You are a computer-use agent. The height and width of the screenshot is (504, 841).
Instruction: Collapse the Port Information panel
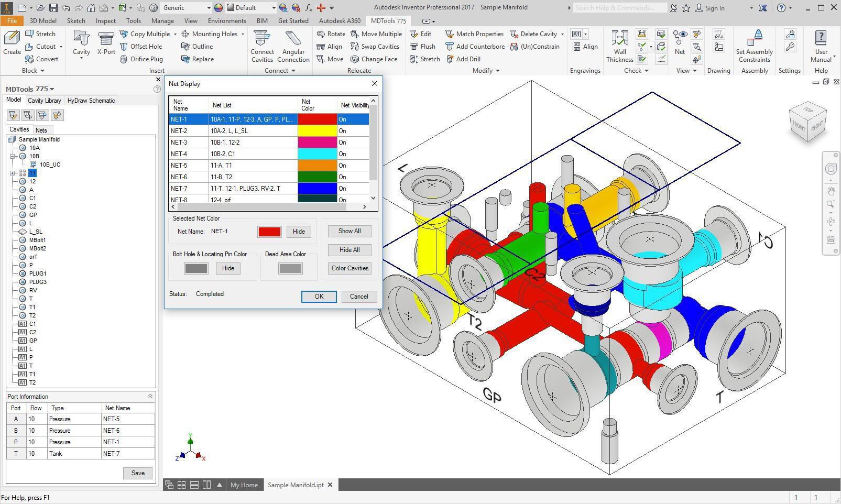[150, 397]
